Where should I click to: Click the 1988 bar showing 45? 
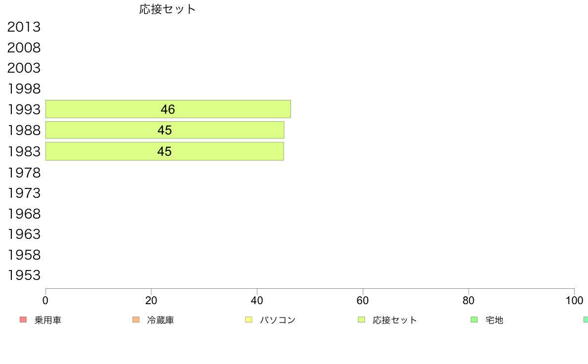pyautogui.click(x=165, y=130)
